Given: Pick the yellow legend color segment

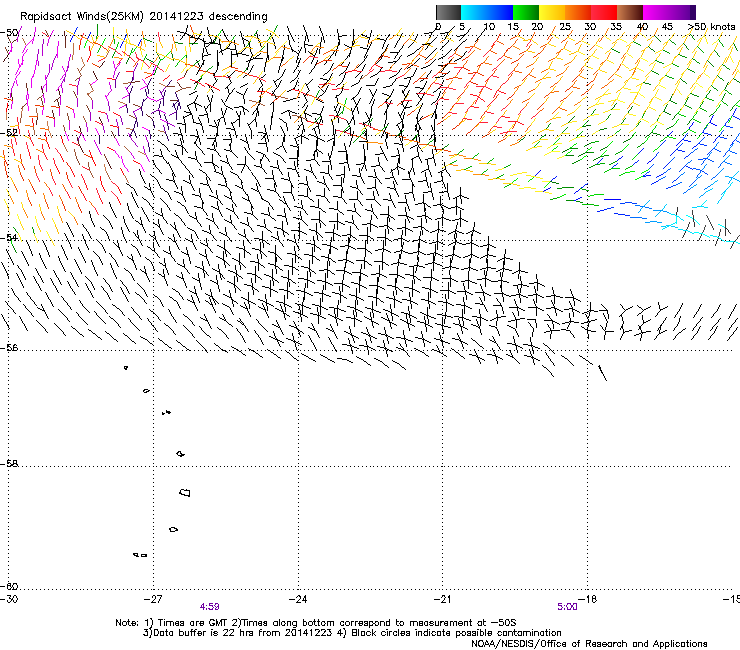Looking at the screenshot, I should pos(552,12).
